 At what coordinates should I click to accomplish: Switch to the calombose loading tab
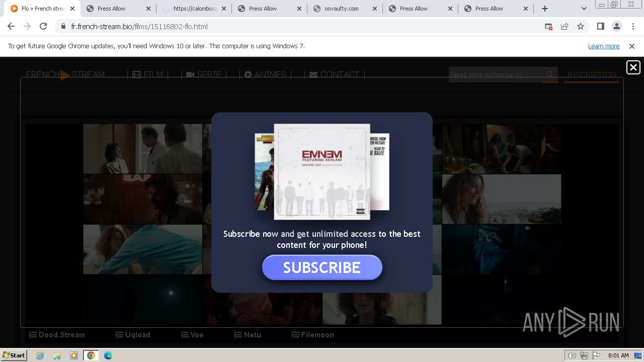194,9
